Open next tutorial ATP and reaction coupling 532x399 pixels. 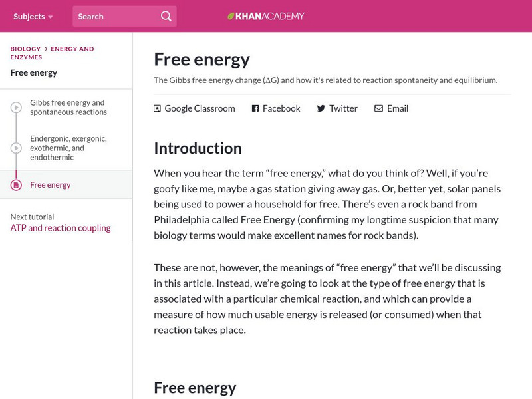pos(61,227)
